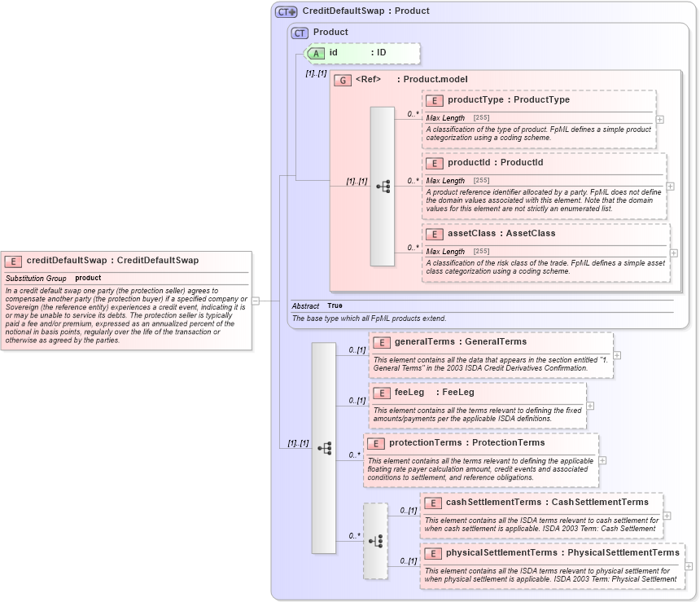The width and height of the screenshot is (700, 602).
Task: Click the 'cashSettlementTerms : CashSettlementTerms' label
Action: pyautogui.click(x=547, y=503)
